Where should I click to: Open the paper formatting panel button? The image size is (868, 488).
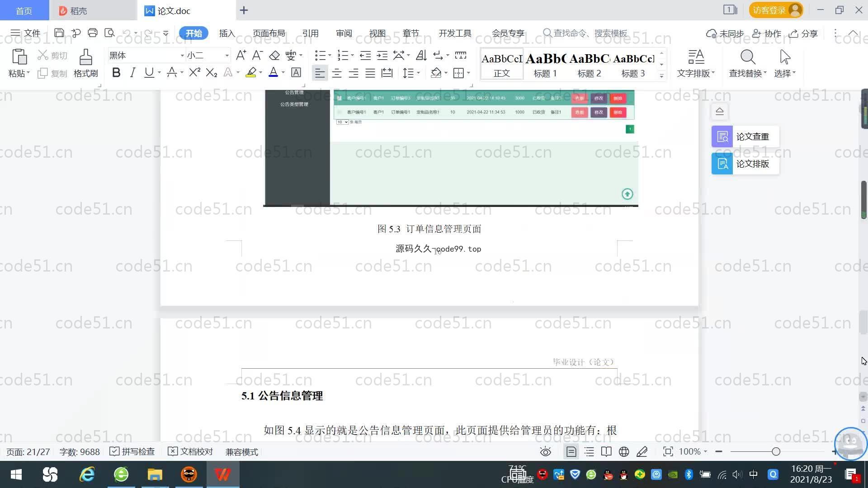pos(745,164)
